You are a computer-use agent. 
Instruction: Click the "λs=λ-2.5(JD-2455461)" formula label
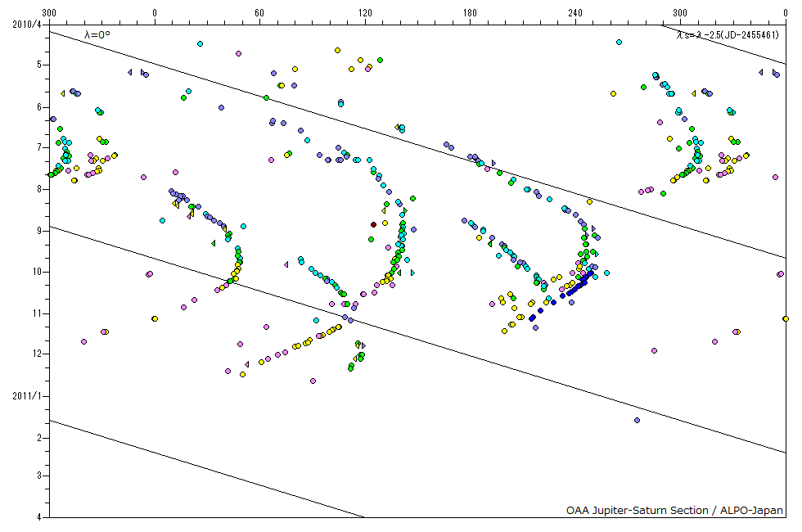point(728,34)
